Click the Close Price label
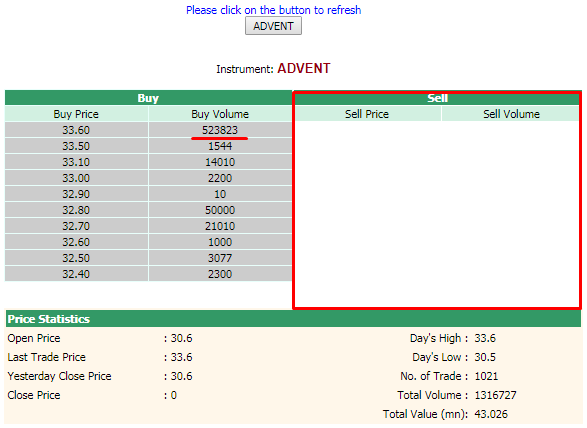The width and height of the screenshot is (587, 428). point(34,395)
